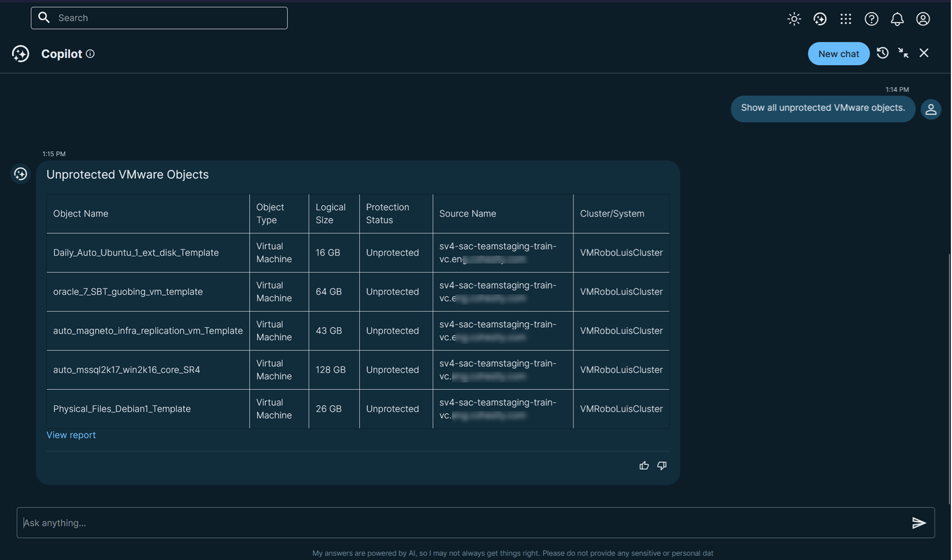Screen dimensions: 952x560
Task: Thumbs up the Copilot response
Action: coord(644,466)
